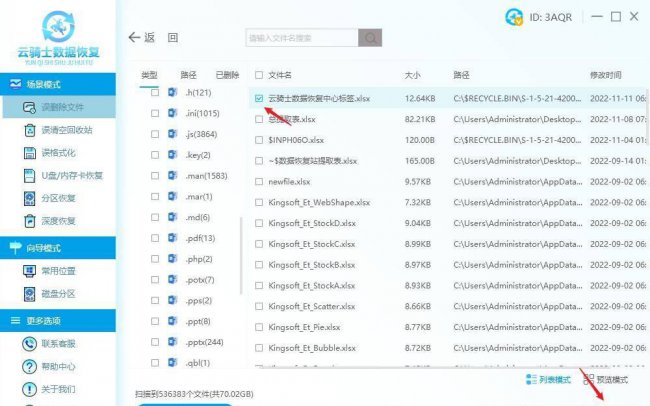Image resolution: width=650 pixels, height=406 pixels.
Task: Select Kingsoft_Et_StockC.xlsx file name
Action: (x=312, y=244)
